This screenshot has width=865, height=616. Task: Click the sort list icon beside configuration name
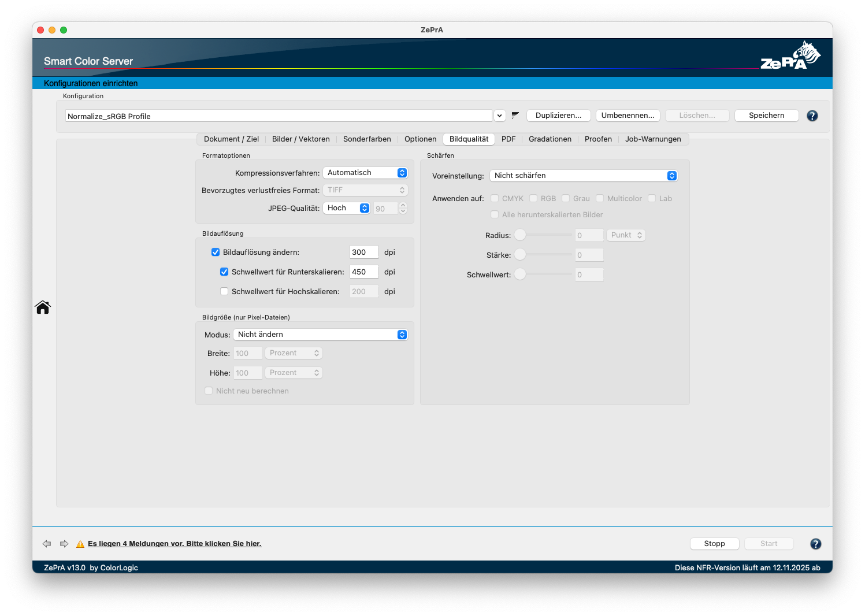[515, 116]
